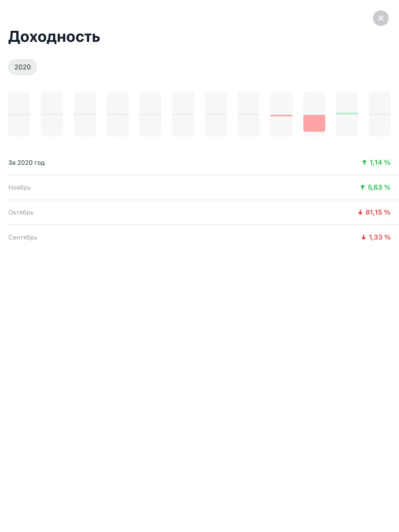399x532 pixels.
Task: Click the green up arrow beside 1,14 %
Action: click(x=364, y=163)
